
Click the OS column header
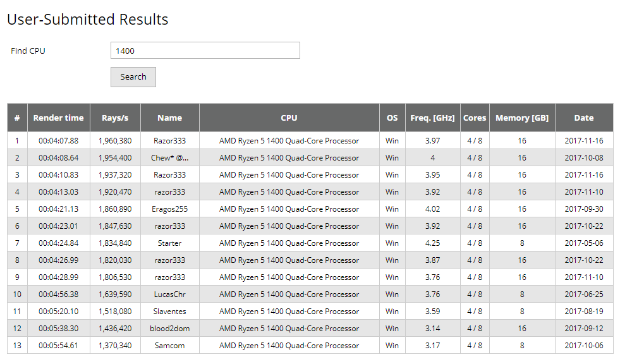[392, 118]
